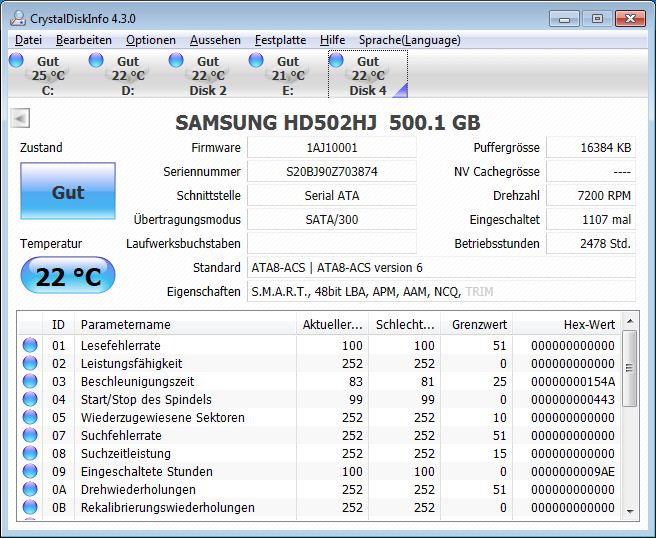The height and width of the screenshot is (538, 656).
Task: Click the Firmware value 1AJ10001
Action: (332, 148)
